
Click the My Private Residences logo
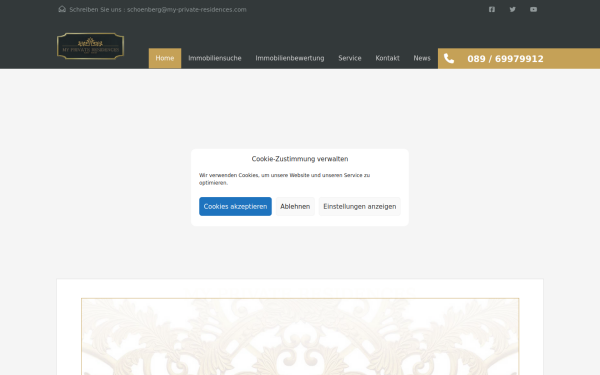[x=90, y=46]
